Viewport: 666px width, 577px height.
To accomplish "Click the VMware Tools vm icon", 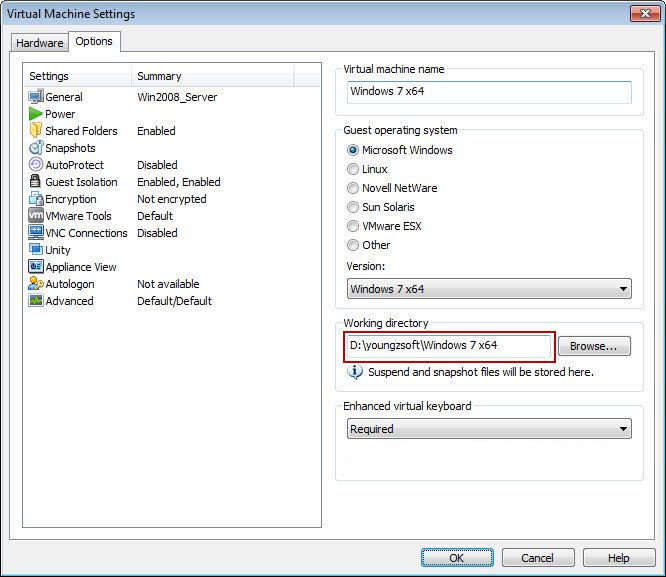I will (36, 215).
